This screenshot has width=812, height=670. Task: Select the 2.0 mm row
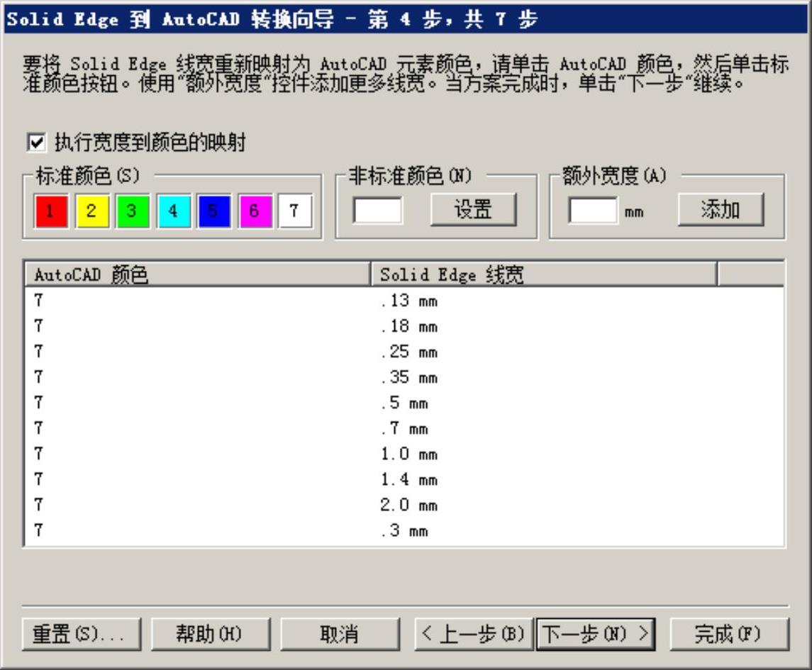pyautogui.click(x=404, y=505)
